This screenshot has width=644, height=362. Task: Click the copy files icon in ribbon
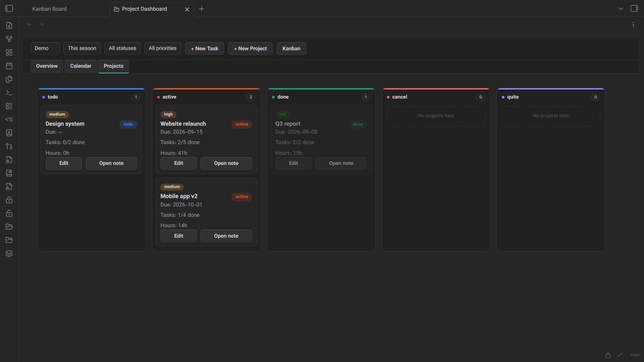point(9,79)
